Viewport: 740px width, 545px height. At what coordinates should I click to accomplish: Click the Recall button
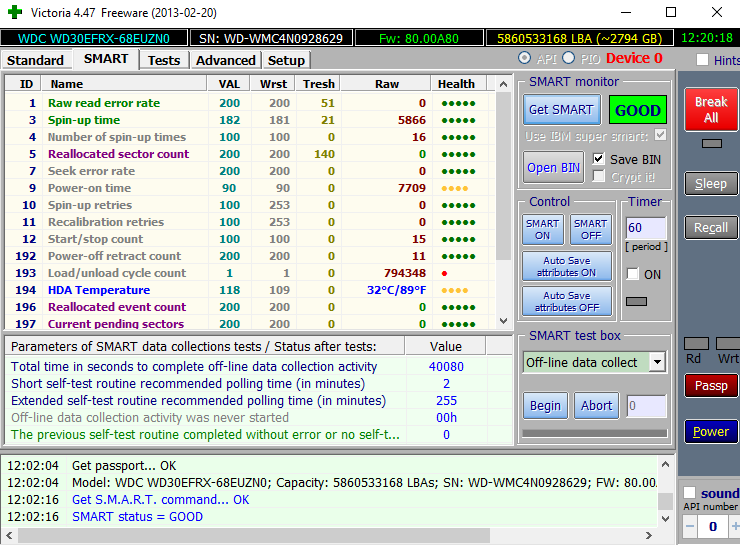pyautogui.click(x=711, y=228)
